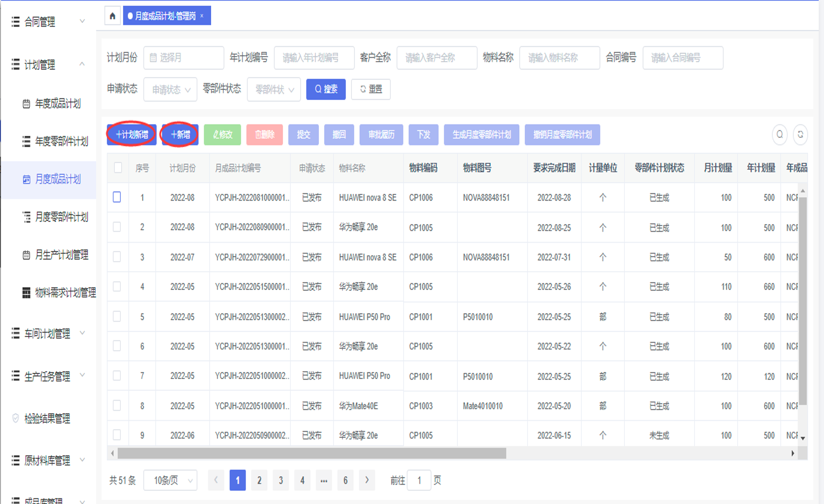Image resolution: width=824 pixels, height=504 pixels.
Task: Close the 月度成品计划-管理岗 tab
Action: coord(202,16)
